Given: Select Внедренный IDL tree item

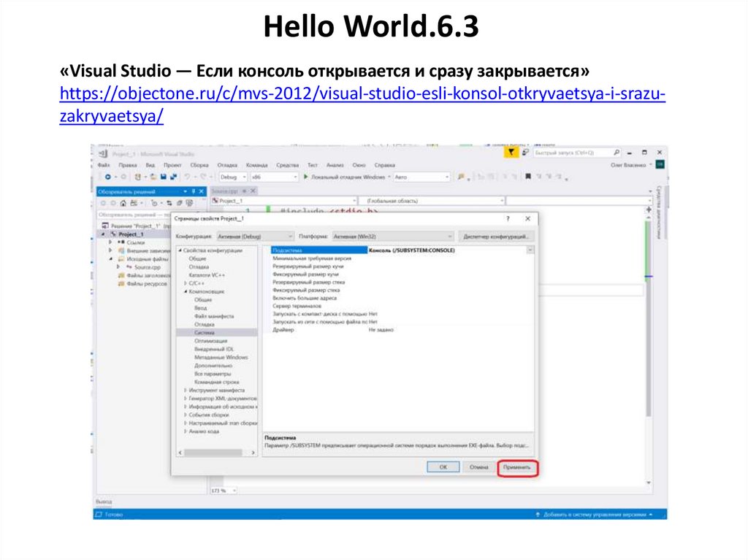Looking at the screenshot, I should [214, 349].
